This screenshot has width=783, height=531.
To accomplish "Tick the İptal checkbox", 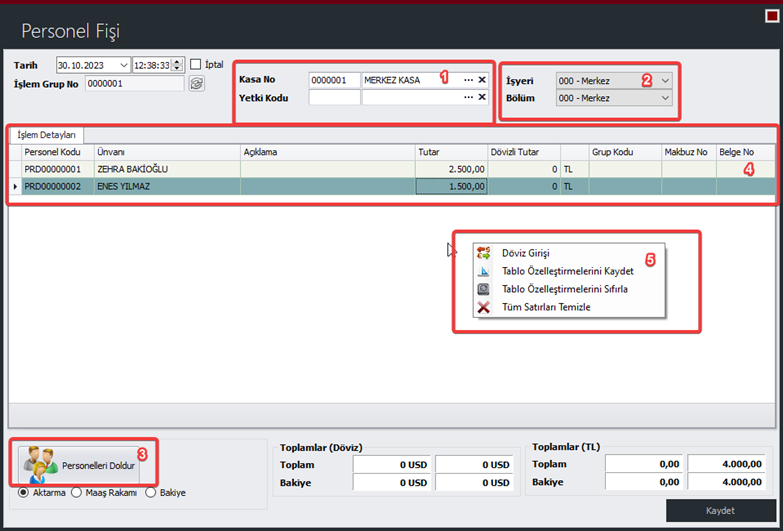I will 196,64.
